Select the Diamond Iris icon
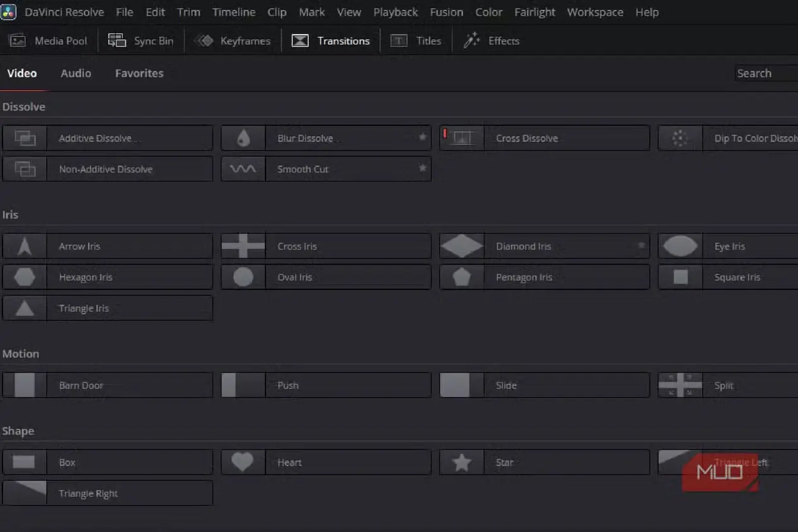Screen dimensions: 798x532 tap(462, 246)
